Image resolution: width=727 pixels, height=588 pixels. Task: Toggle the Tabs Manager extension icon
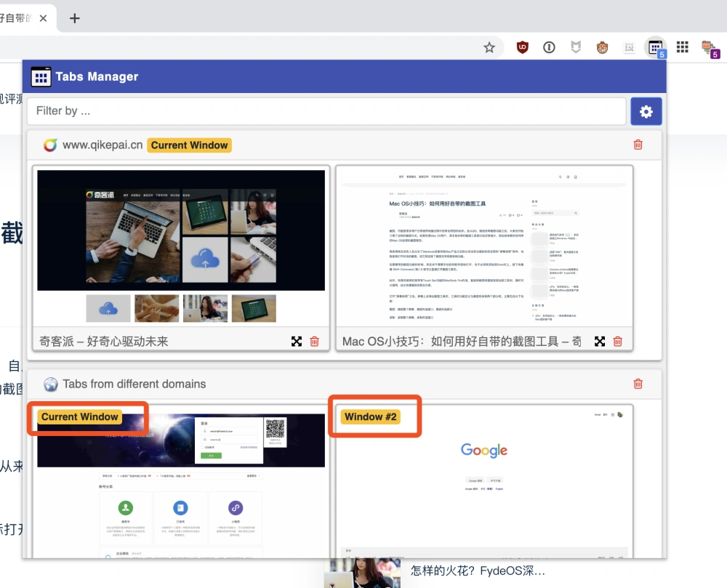click(x=656, y=47)
